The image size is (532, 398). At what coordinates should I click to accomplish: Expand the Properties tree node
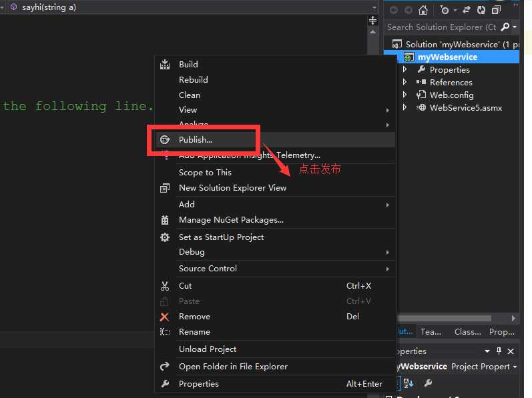(x=405, y=69)
